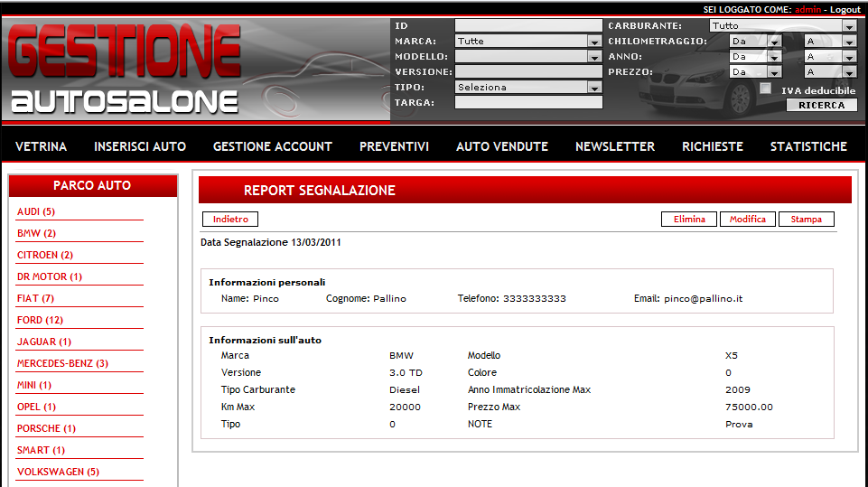Viewport: 868px width, 487px height.
Task: Click the ID search input field
Action: point(528,25)
